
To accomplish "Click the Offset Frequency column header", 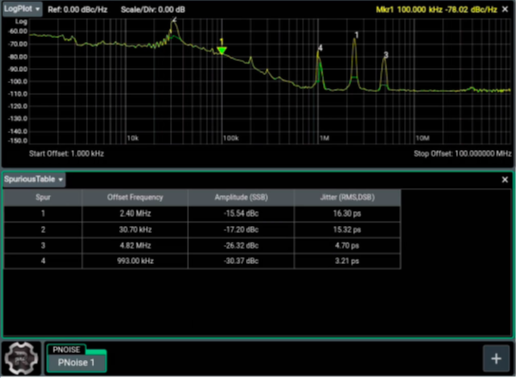I will pos(135,197).
